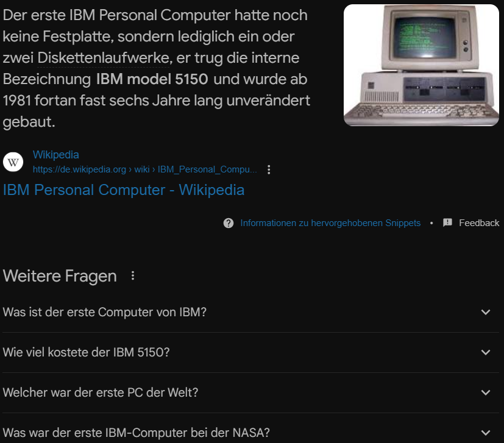Open three-dot menu next to Weitere Fragen
Screen dimensions: 504x443
click(x=133, y=275)
